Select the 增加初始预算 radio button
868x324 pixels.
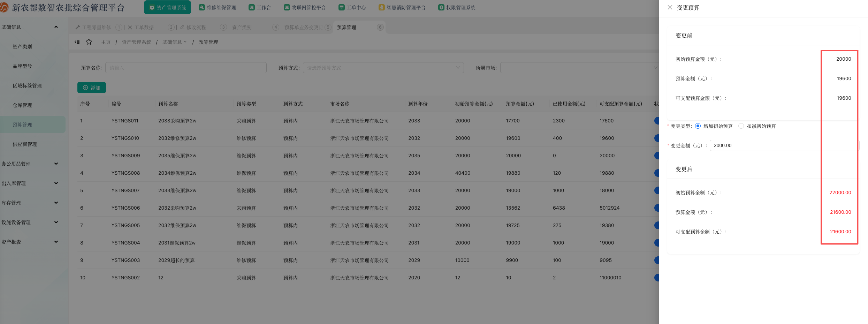coord(698,126)
